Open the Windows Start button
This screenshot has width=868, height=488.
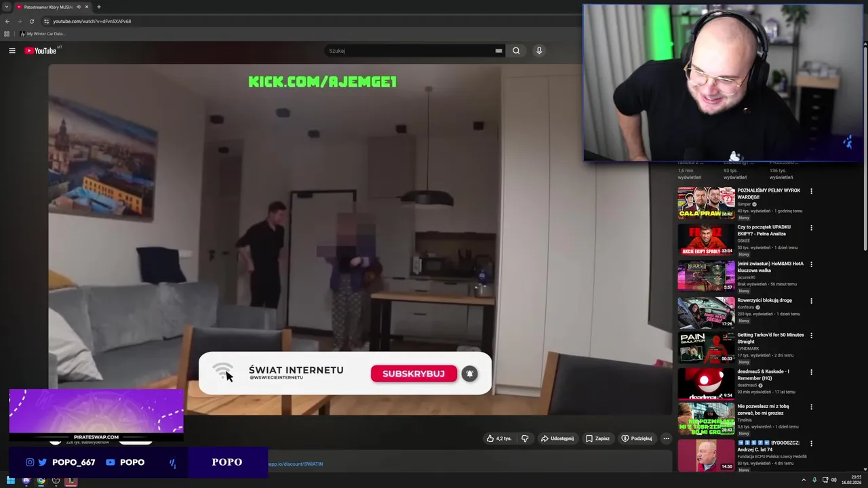pyautogui.click(x=10, y=481)
